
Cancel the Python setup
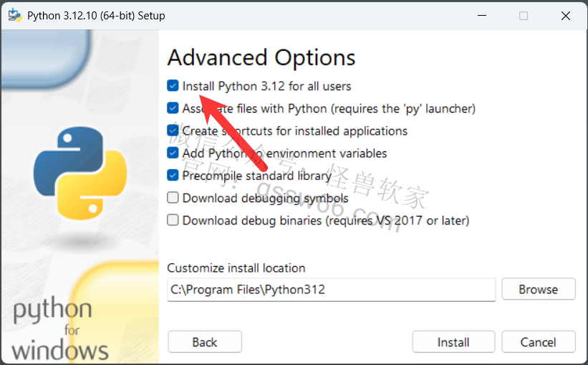[539, 342]
